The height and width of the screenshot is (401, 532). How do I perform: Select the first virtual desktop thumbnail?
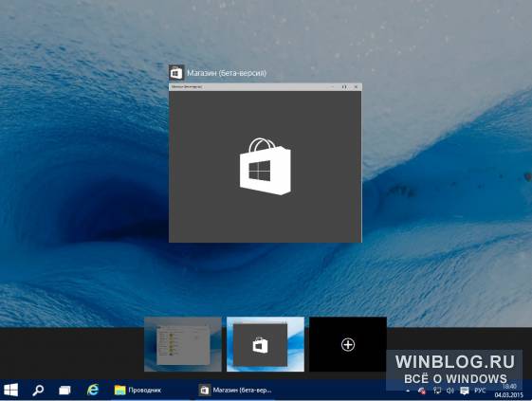(183, 344)
